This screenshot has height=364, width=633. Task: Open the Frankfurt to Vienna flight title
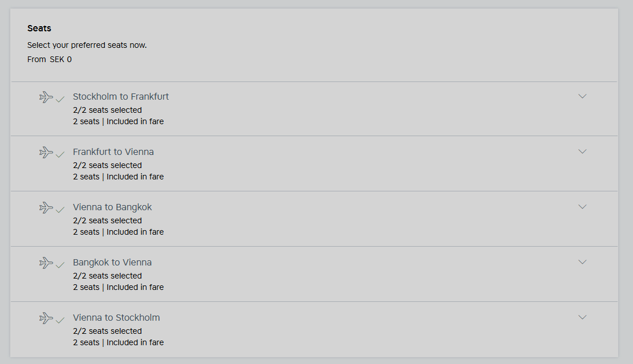[113, 152]
